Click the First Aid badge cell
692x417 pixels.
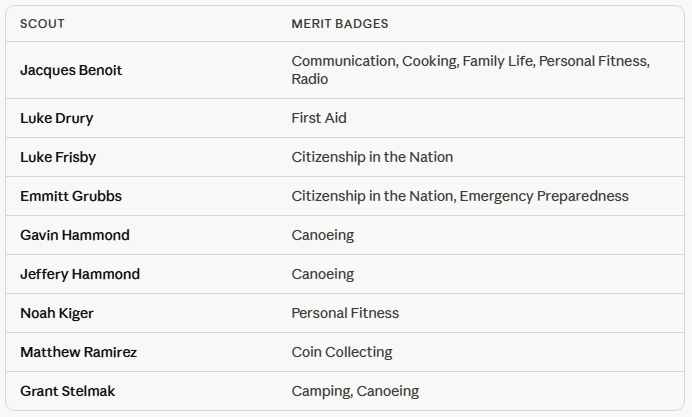(x=319, y=118)
